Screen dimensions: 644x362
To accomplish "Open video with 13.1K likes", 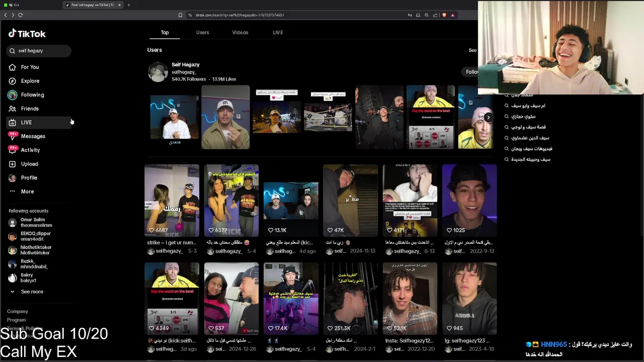I will tap(291, 201).
